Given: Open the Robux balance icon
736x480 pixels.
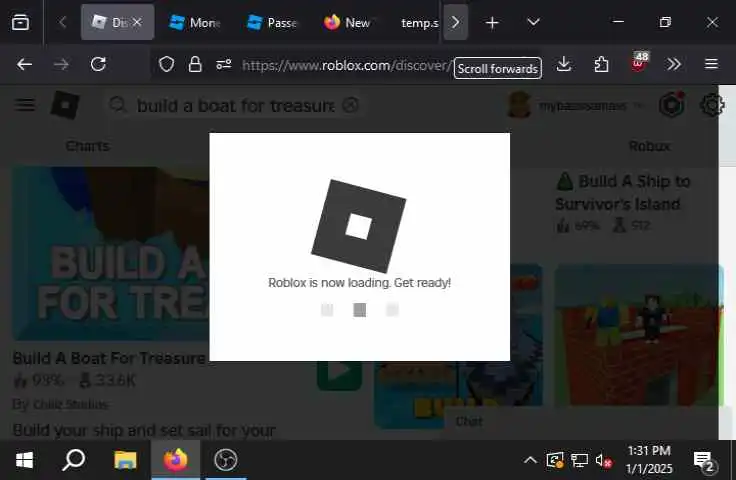Looking at the screenshot, I should [x=672, y=105].
